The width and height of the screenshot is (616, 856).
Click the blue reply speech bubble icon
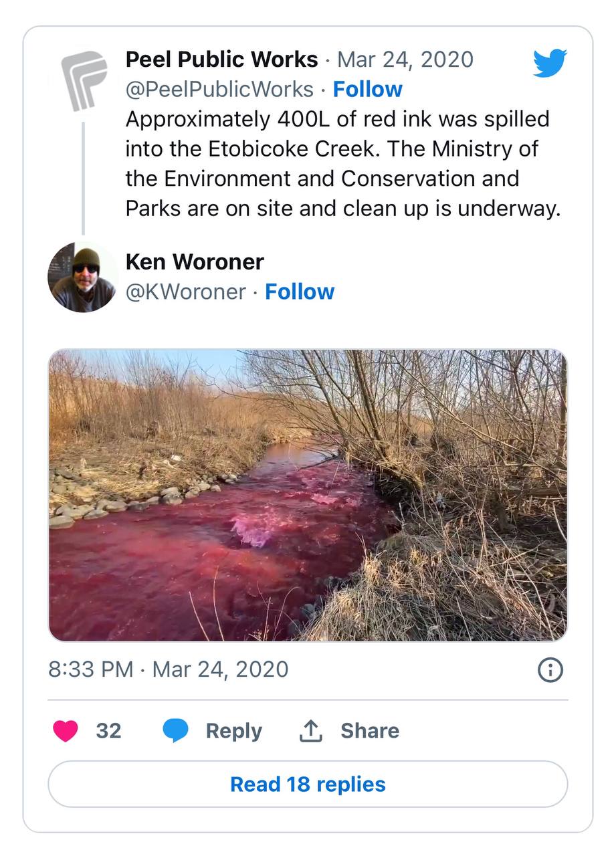pos(176,731)
